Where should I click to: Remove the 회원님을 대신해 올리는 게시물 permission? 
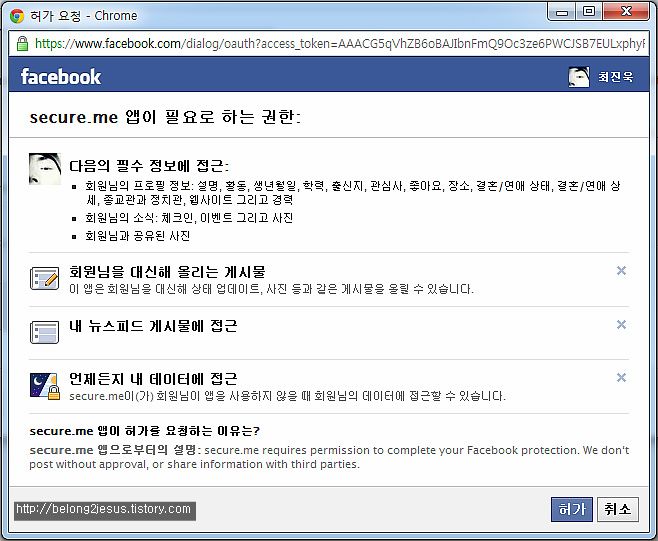(621, 271)
